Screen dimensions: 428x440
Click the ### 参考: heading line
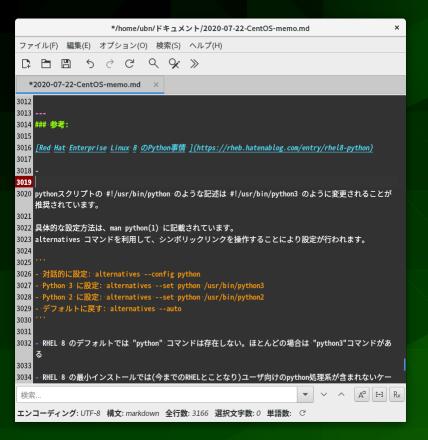click(52, 125)
